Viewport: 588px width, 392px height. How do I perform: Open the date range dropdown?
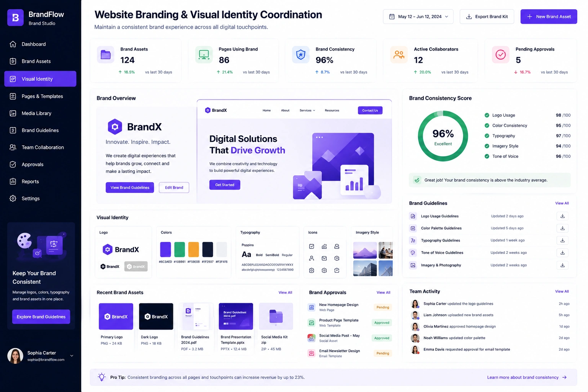pos(418,16)
